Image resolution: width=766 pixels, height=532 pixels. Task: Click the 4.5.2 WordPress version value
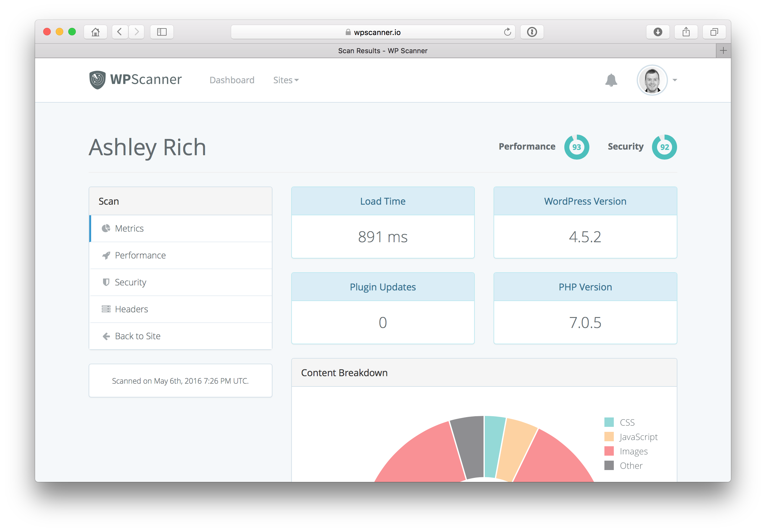click(x=585, y=237)
